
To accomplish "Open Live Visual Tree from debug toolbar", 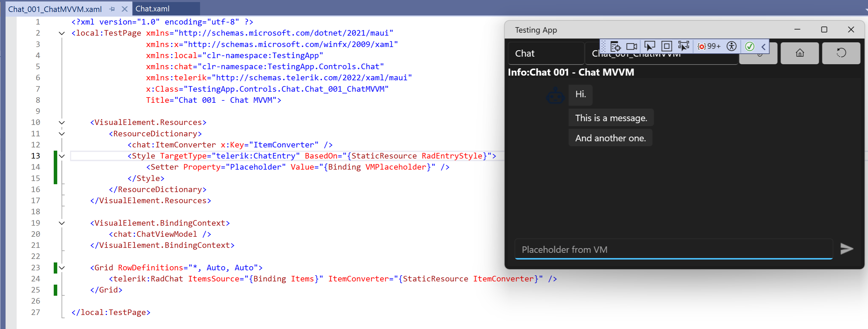I will coord(615,46).
